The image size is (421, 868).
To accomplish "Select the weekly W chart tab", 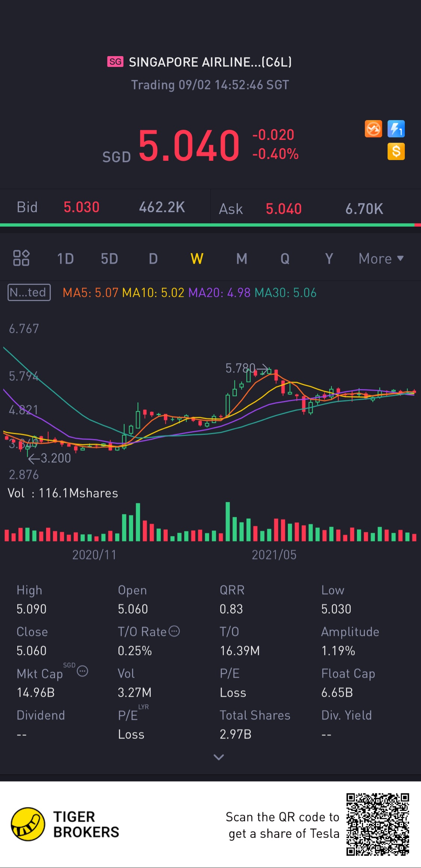I will coord(197,258).
